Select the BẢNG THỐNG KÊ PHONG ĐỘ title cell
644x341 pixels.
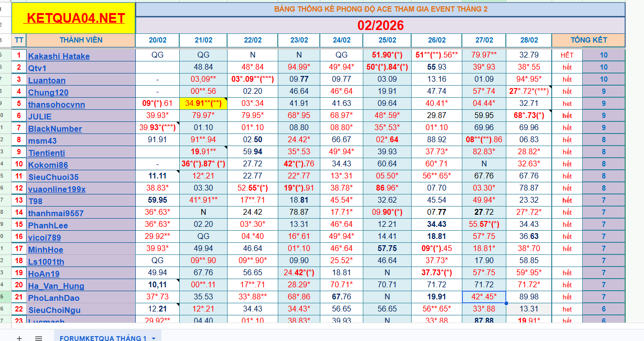[380, 9]
